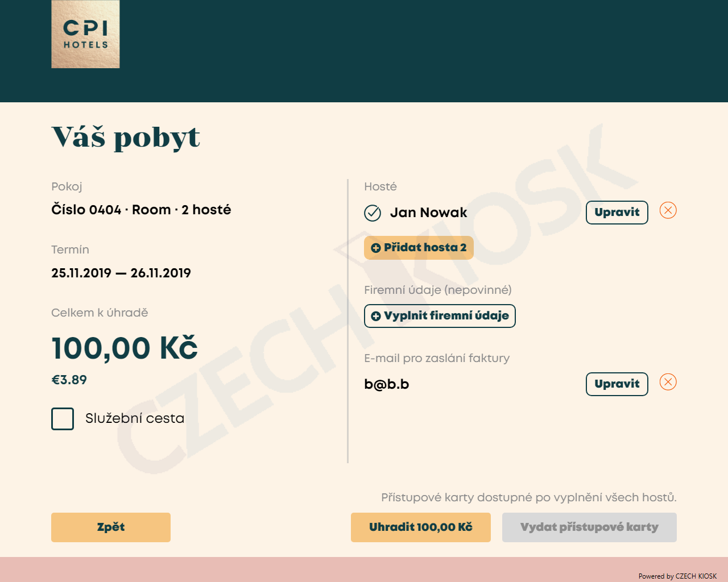Click checkmark icon beside Jan Nowak
The width and height of the screenshot is (728, 582).
(x=373, y=213)
